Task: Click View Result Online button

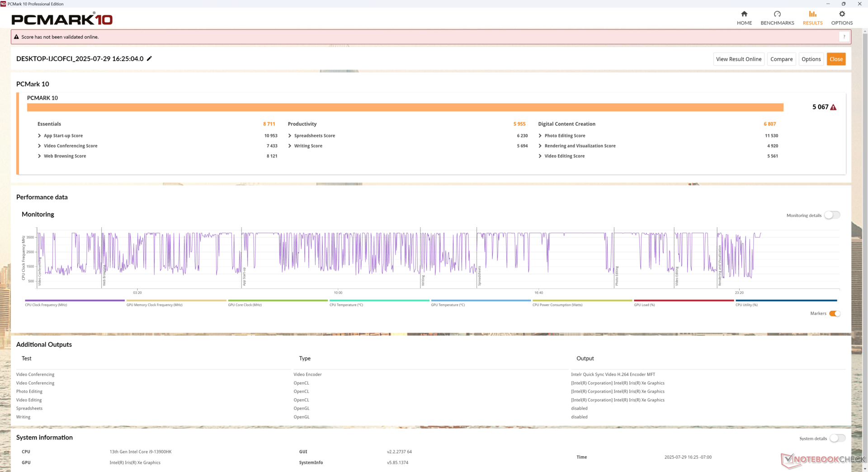Action: tap(739, 59)
